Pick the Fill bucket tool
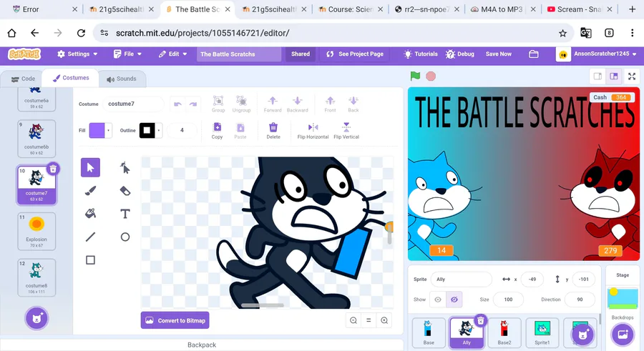This screenshot has height=351, width=644. [x=90, y=214]
